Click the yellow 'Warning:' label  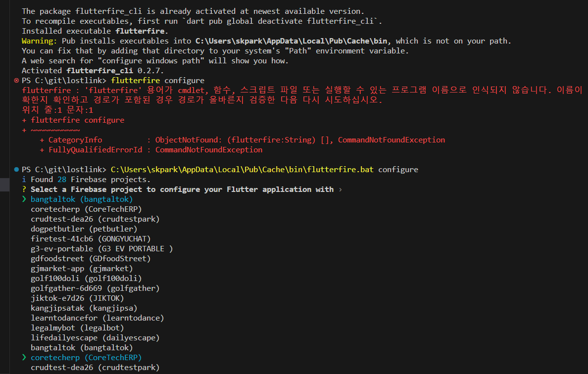[x=40, y=41]
